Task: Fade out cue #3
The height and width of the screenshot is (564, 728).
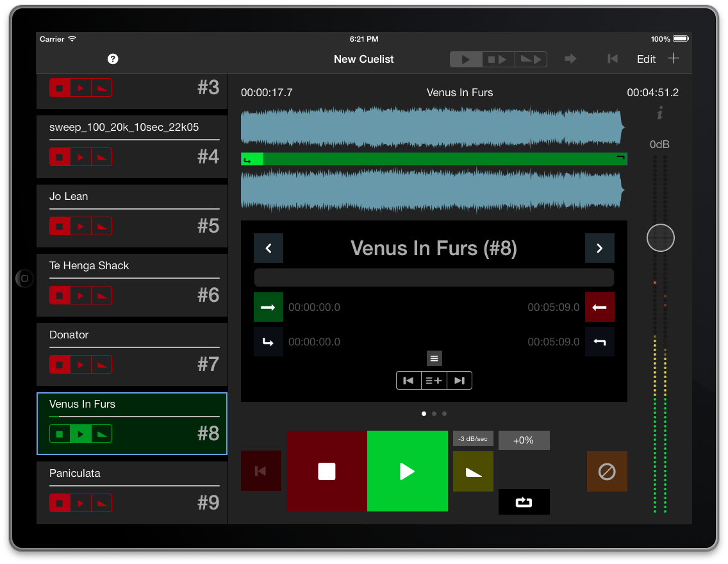Action: tap(102, 88)
